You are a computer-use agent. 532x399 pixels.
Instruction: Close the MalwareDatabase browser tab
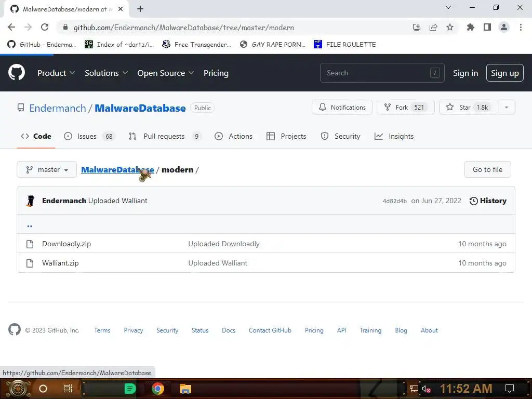[x=121, y=9]
